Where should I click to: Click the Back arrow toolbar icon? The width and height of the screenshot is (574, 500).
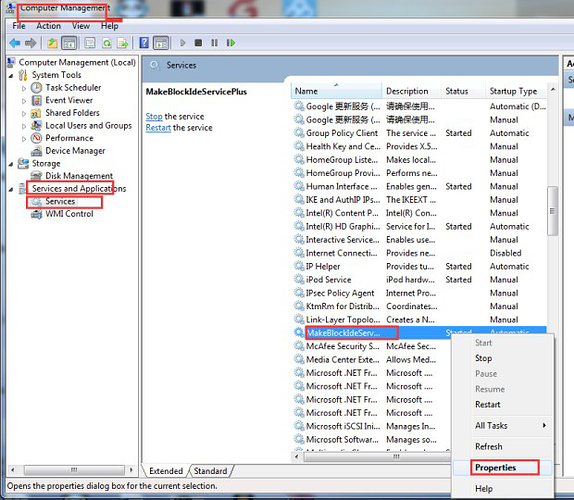[14, 43]
